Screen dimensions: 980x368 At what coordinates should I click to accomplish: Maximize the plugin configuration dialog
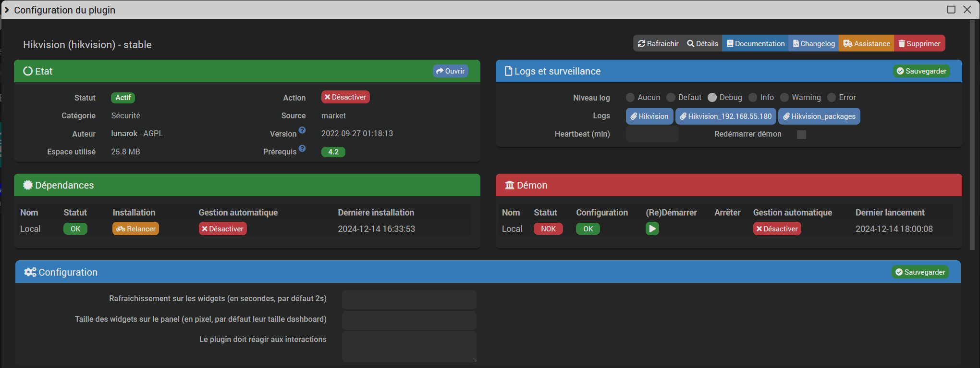(951, 10)
